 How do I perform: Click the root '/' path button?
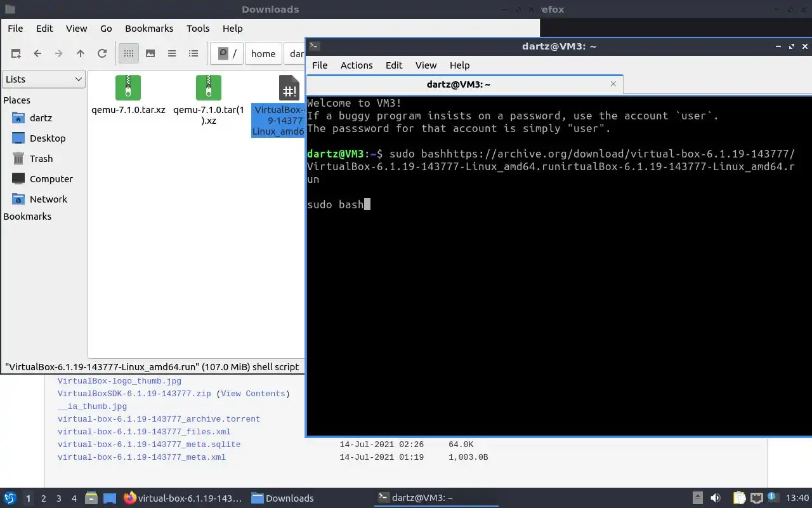tap(226, 54)
